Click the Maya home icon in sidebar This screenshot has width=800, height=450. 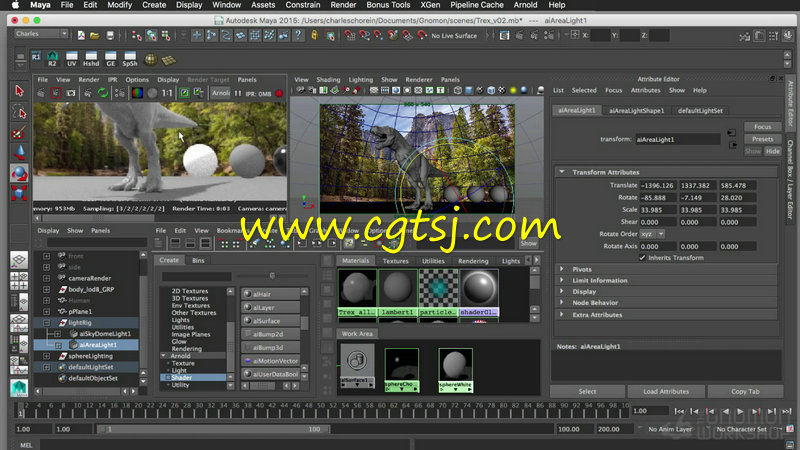tap(19, 388)
